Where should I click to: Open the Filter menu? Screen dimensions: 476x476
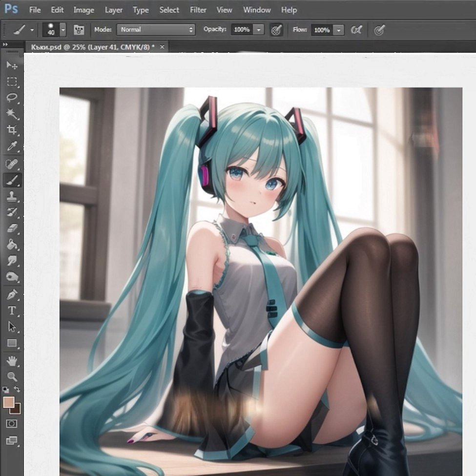[198, 10]
